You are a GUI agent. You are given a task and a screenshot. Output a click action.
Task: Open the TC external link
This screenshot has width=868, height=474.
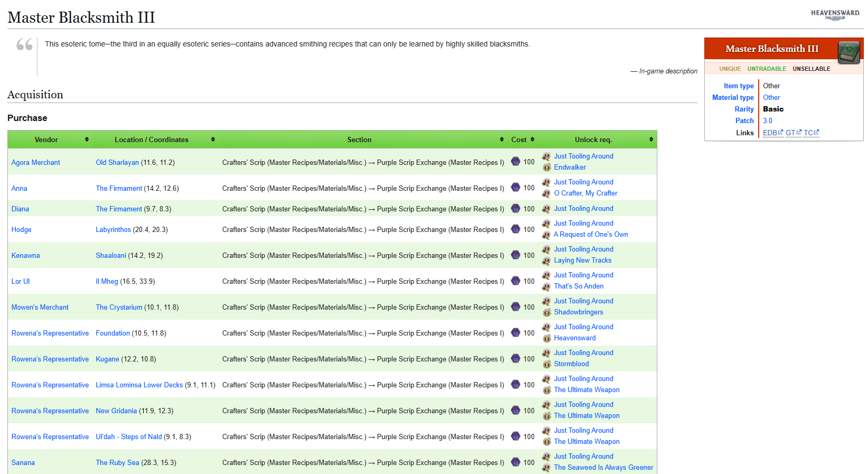[x=812, y=133]
